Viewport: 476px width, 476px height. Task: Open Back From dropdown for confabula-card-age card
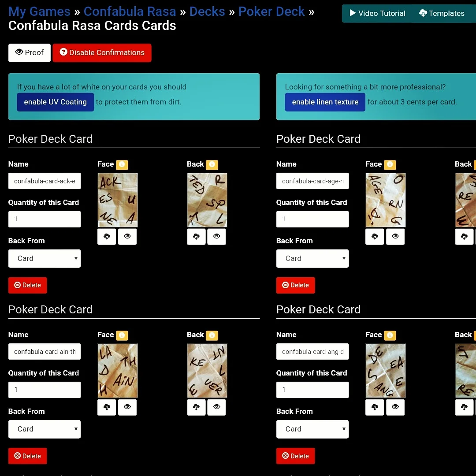coord(312,258)
